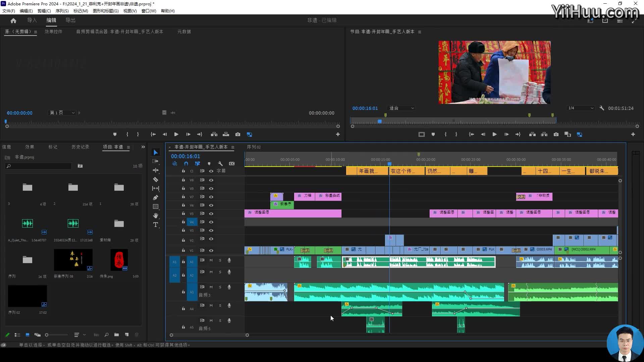Viewport: 644px width, 362px height.
Task: Play the source monitor
Action: coord(176,134)
